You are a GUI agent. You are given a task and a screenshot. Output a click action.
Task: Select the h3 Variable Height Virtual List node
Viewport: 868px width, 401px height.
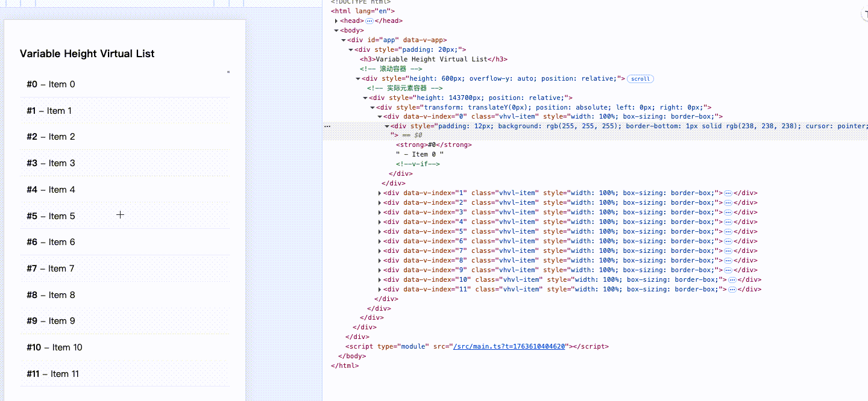pos(433,59)
